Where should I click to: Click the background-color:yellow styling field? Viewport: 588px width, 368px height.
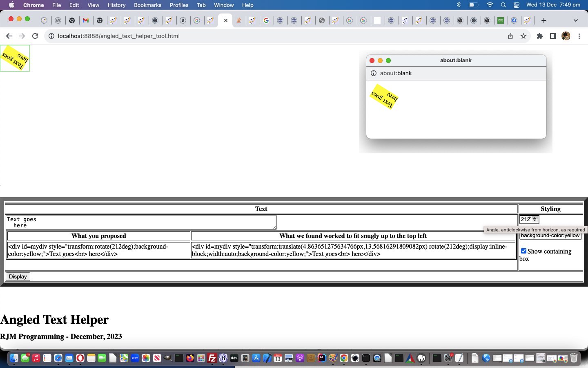pos(550,236)
